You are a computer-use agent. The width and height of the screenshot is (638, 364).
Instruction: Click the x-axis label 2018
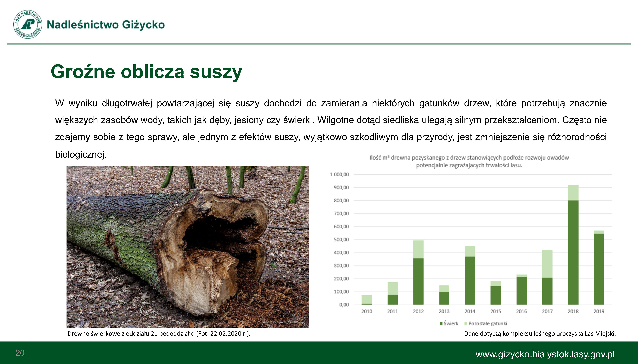coord(573,311)
